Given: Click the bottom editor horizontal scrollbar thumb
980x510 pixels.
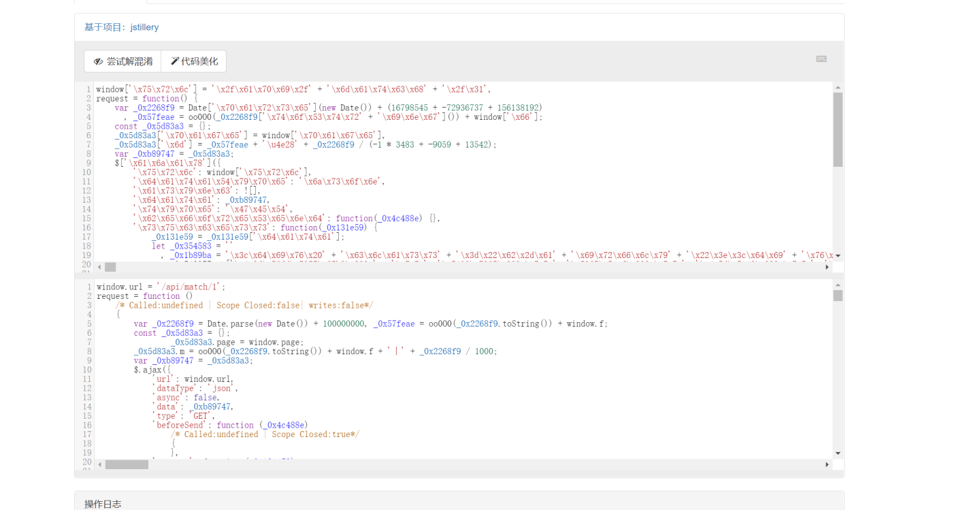Looking at the screenshot, I should [127, 464].
